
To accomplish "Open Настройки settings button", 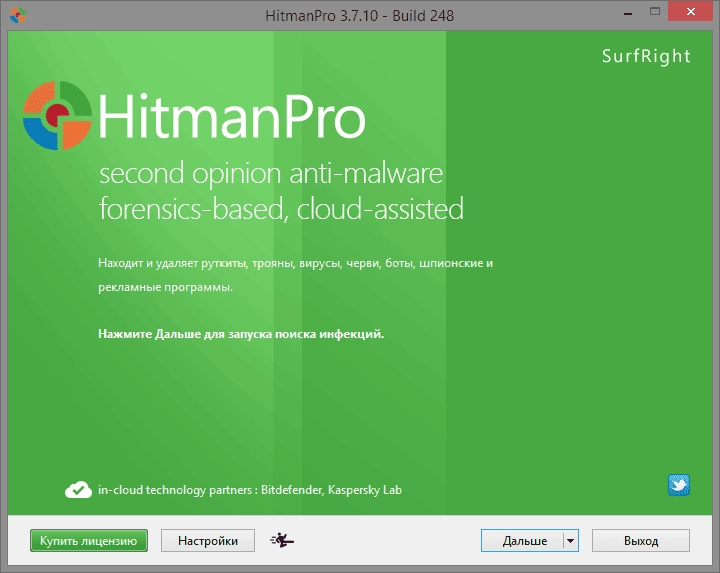I will click(208, 540).
